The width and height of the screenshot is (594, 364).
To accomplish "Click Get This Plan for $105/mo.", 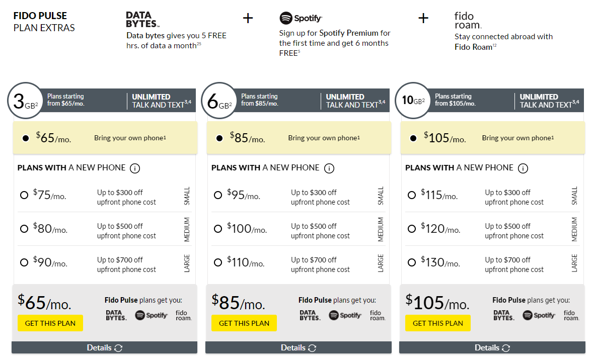I will click(x=438, y=323).
